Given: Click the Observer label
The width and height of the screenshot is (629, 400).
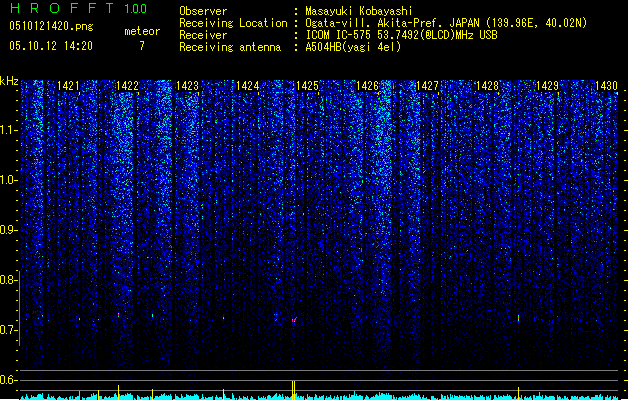Looking at the screenshot, I should (203, 11).
